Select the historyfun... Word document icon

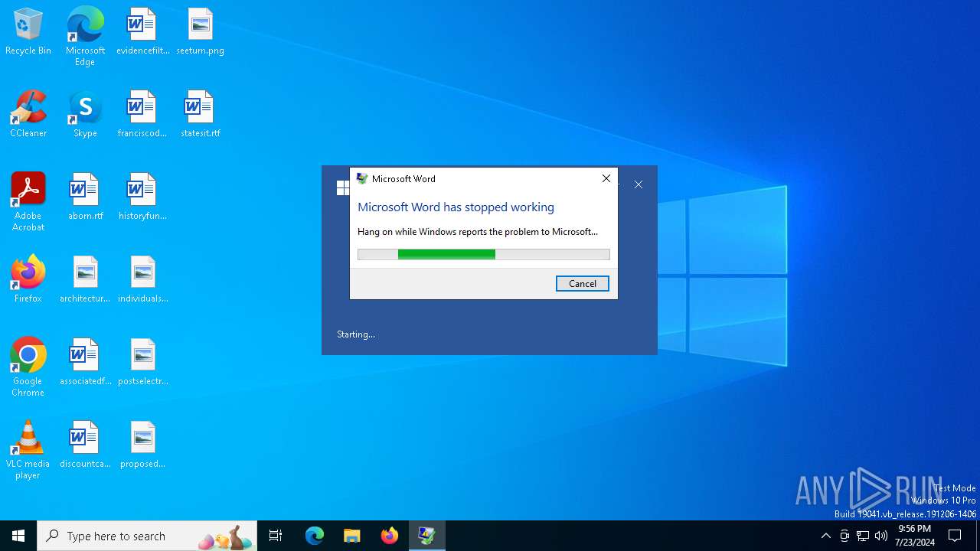pyautogui.click(x=142, y=197)
